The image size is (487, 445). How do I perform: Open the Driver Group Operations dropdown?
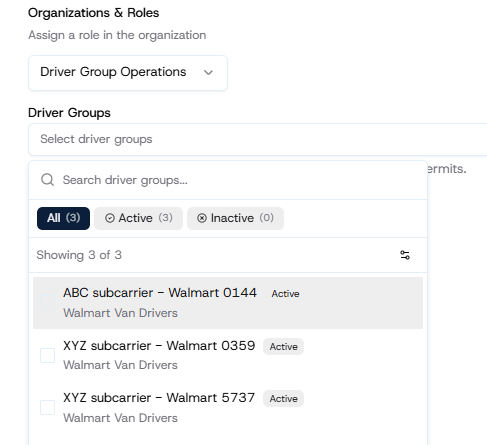(x=128, y=73)
